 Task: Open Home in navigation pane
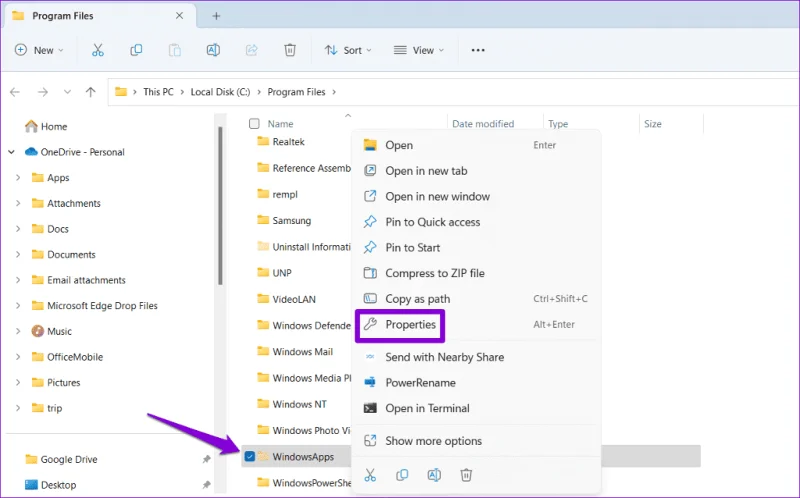[x=46, y=126]
